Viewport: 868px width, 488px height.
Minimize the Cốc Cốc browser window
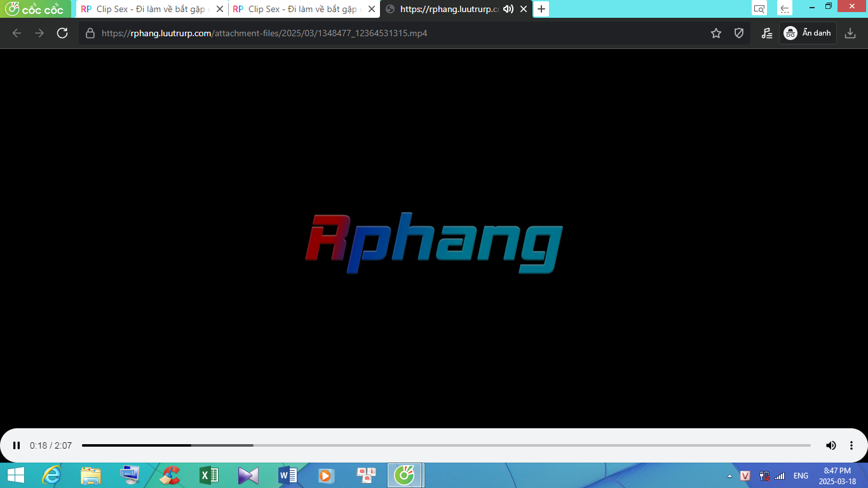(813, 6)
